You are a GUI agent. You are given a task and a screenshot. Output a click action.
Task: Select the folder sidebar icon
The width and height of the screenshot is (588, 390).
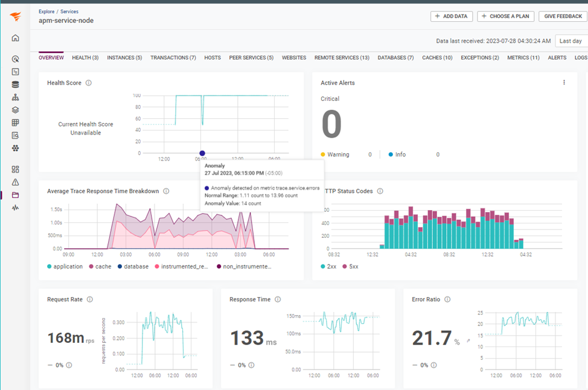point(15,195)
